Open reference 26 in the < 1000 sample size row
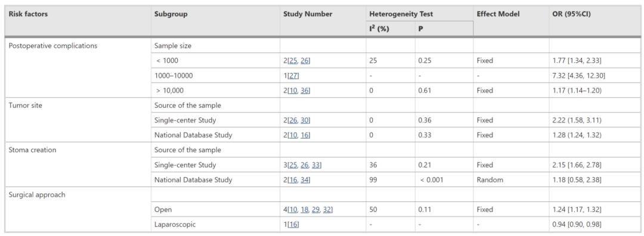The height and width of the screenshot is (236, 644). [x=304, y=60]
